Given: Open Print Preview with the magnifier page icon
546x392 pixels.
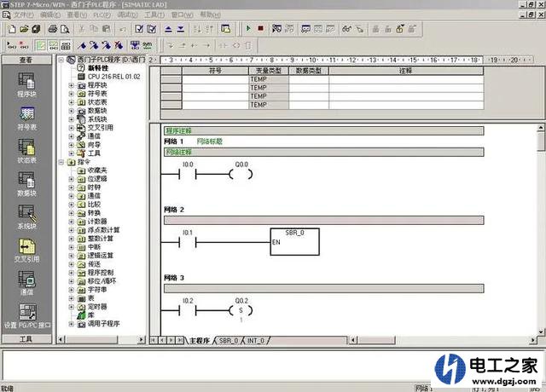Looking at the screenshot, I should click(x=65, y=29).
